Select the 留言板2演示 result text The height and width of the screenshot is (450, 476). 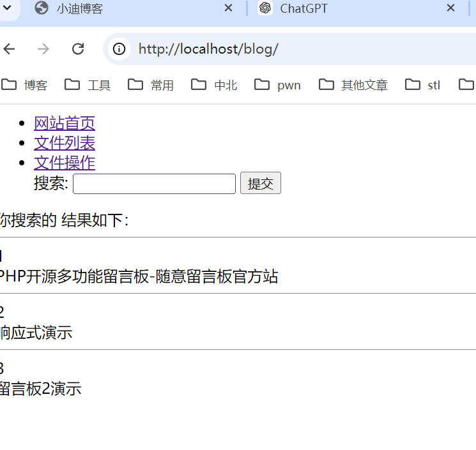pos(40,389)
